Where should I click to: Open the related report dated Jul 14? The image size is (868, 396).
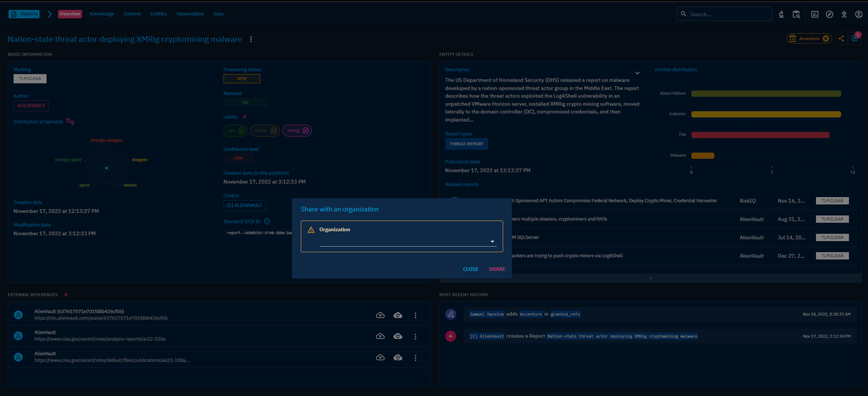click(650, 237)
